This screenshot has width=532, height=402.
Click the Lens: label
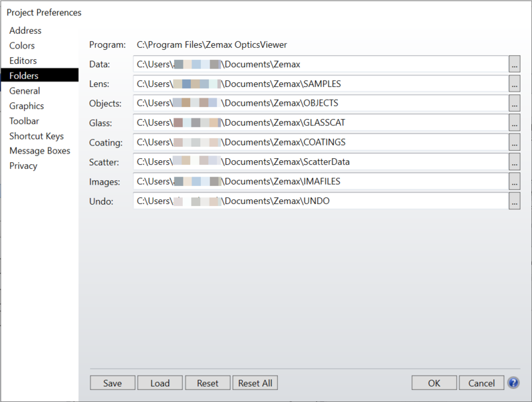pyautogui.click(x=99, y=84)
